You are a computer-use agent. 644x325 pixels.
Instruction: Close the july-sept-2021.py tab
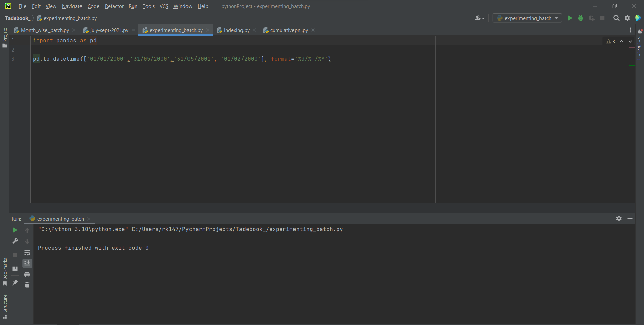(x=133, y=30)
